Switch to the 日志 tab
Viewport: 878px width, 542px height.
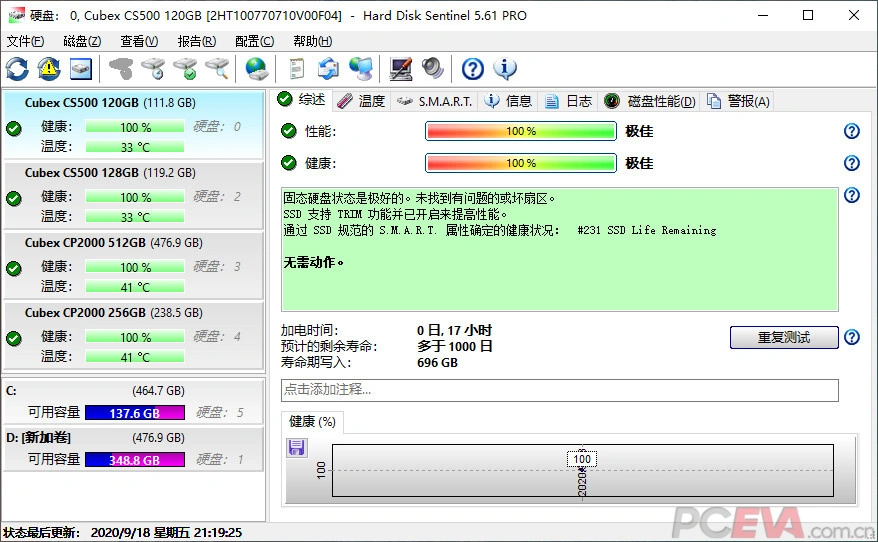[x=569, y=101]
